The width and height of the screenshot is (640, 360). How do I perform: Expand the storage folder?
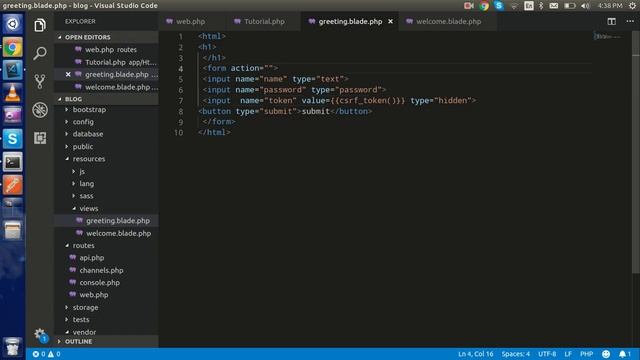click(106, 307)
